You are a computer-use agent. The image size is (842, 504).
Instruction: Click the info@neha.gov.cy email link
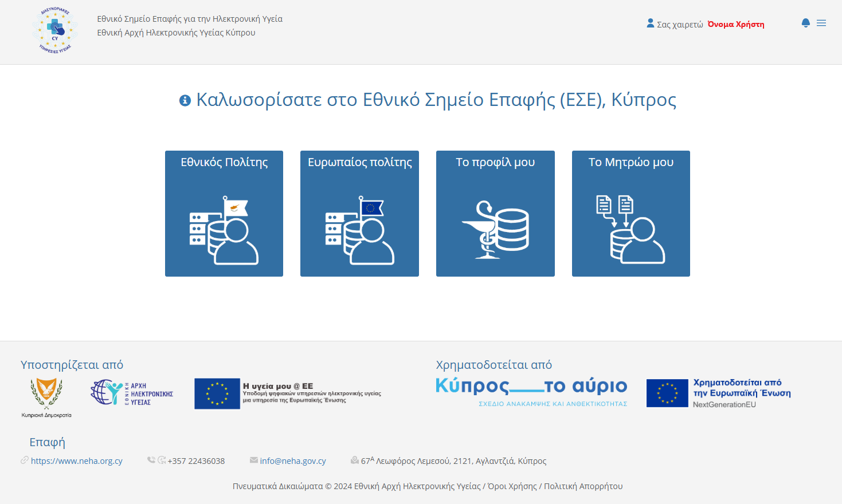pos(292,461)
